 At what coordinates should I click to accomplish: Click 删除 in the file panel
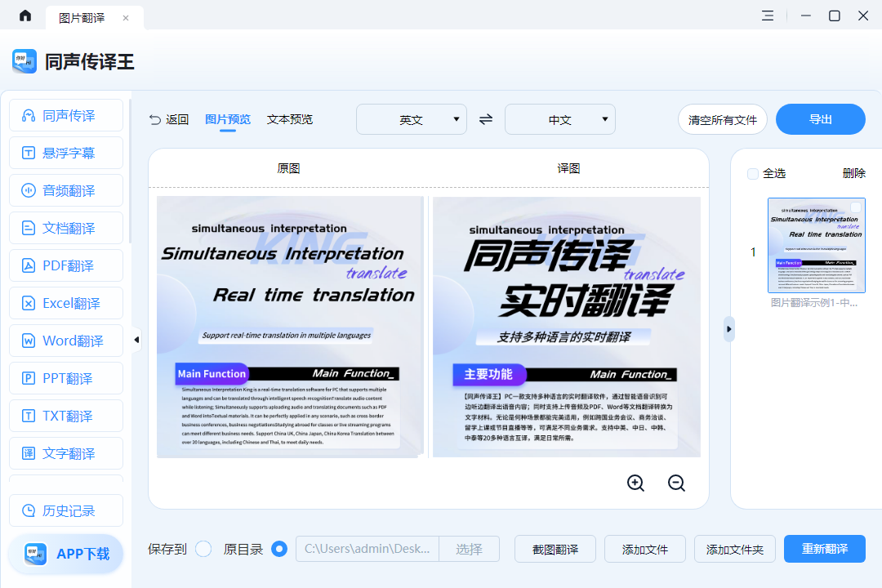coord(853,173)
